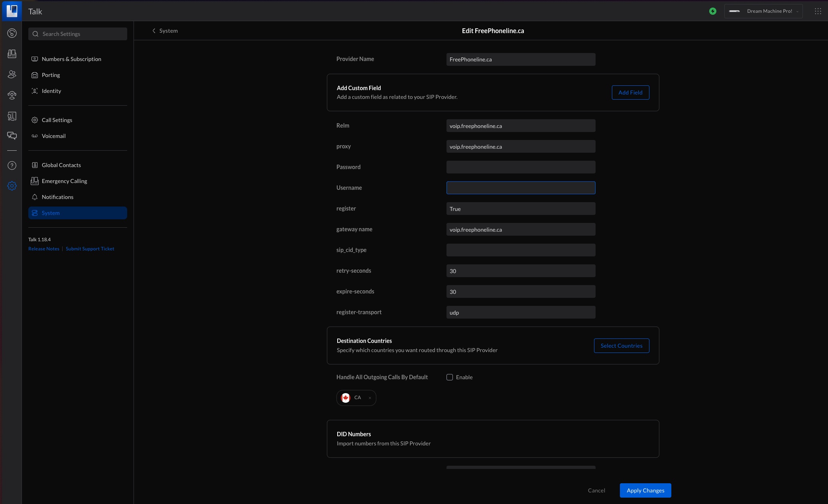
Task: Click the green status indicator icon
Action: (713, 11)
